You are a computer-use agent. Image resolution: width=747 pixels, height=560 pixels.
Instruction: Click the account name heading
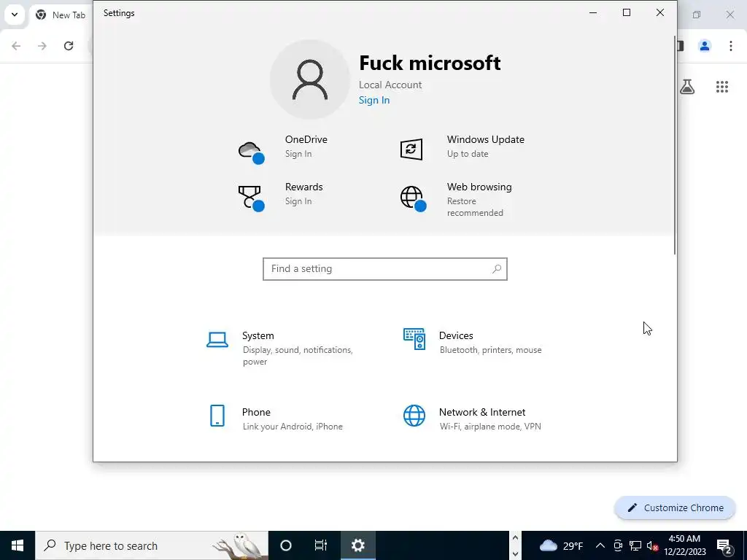pyautogui.click(x=430, y=63)
